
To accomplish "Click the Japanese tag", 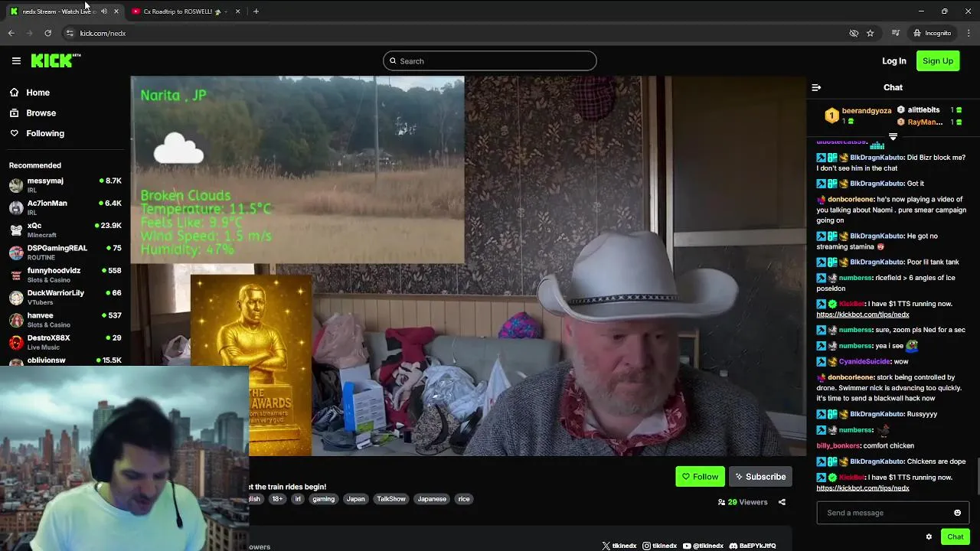I will point(432,499).
